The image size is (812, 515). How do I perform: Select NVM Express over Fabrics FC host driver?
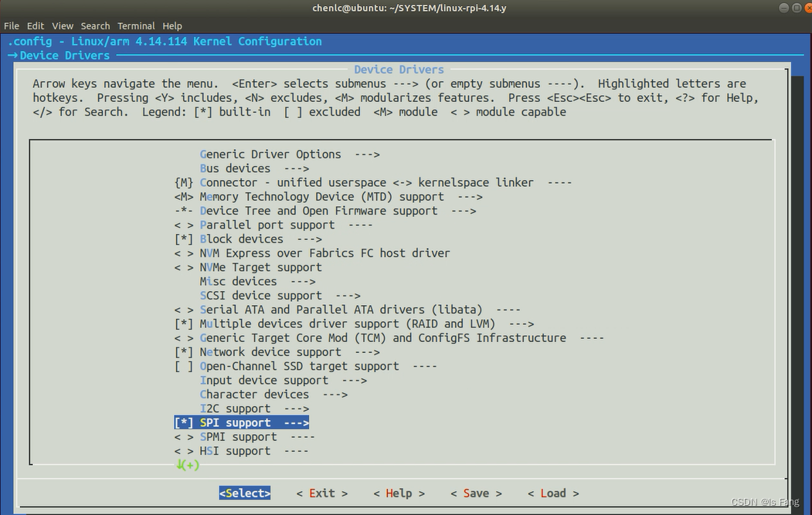(324, 253)
